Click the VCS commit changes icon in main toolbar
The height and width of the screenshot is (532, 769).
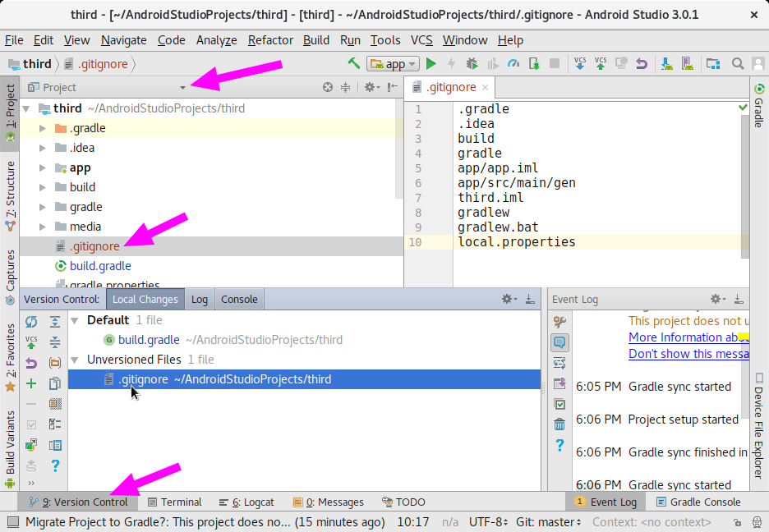[x=601, y=64]
